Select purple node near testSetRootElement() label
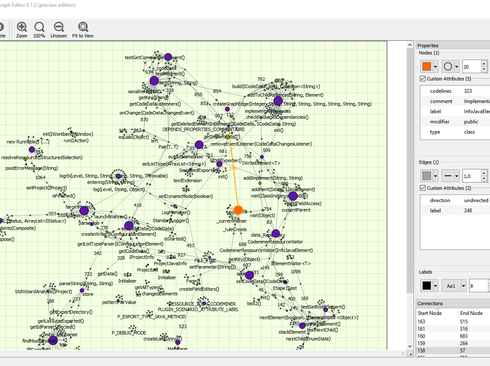Viewport: 490px width, 366px height. pos(325,310)
